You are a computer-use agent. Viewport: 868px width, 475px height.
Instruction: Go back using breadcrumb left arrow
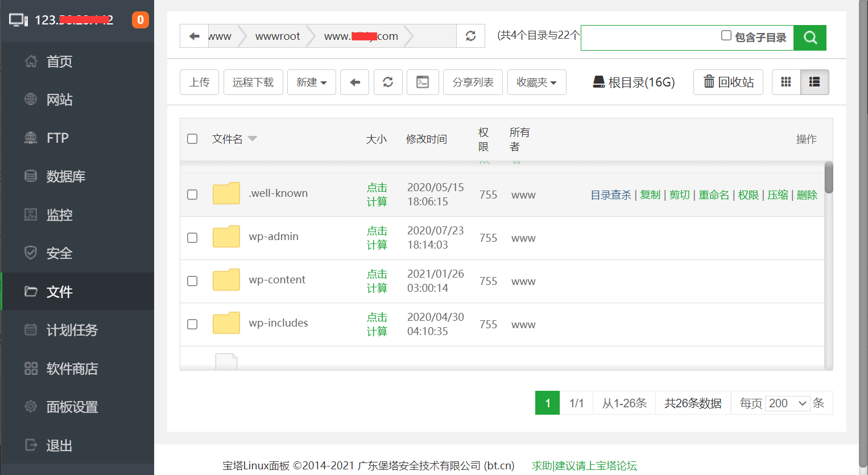(194, 36)
